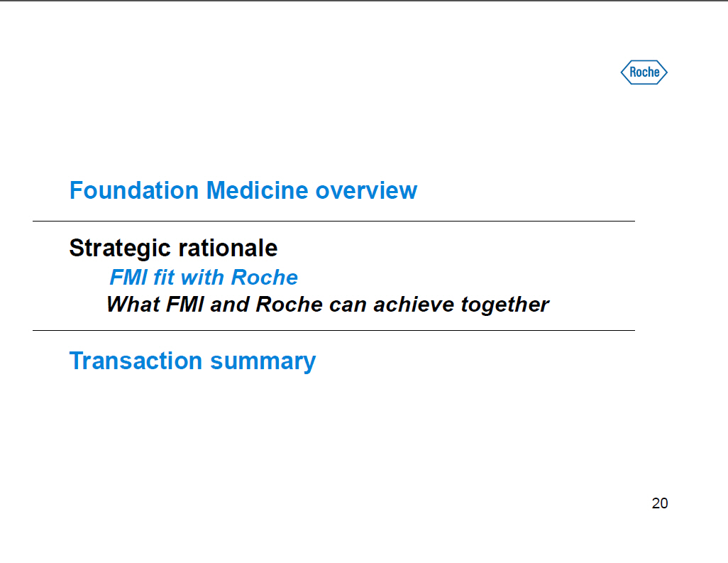Click the word Medicine in the top heading
This screenshot has height=563, width=728.
(258, 191)
